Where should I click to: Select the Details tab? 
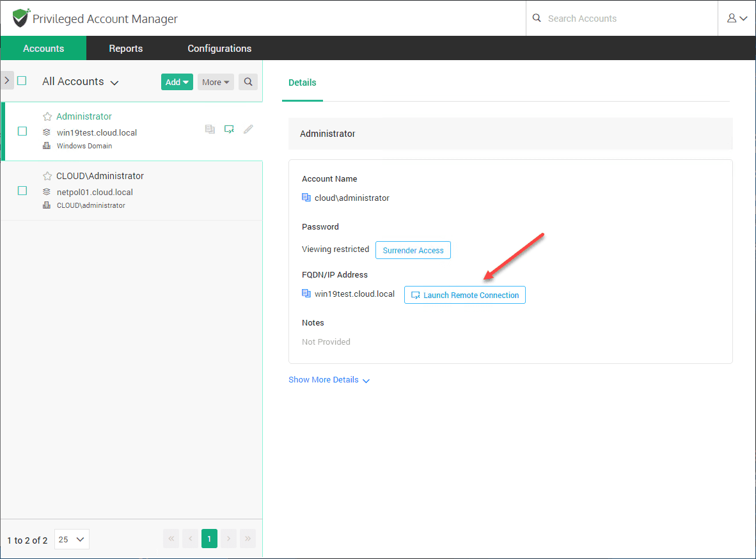[x=303, y=83]
